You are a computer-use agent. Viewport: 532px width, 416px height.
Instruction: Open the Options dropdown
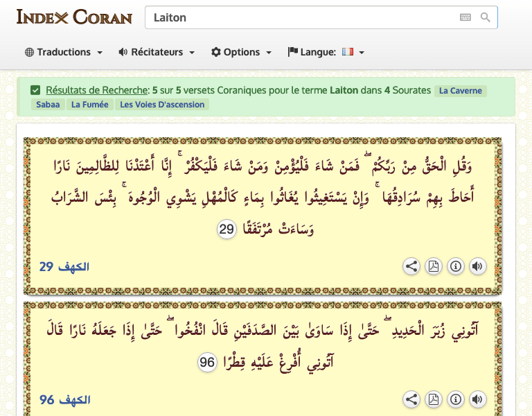(241, 52)
